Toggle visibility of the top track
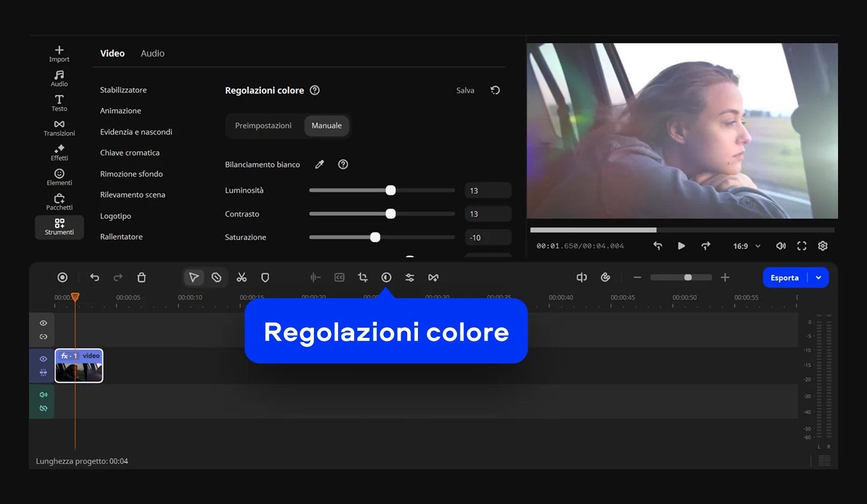Viewport: 867px width, 504px height. pyautogui.click(x=43, y=323)
